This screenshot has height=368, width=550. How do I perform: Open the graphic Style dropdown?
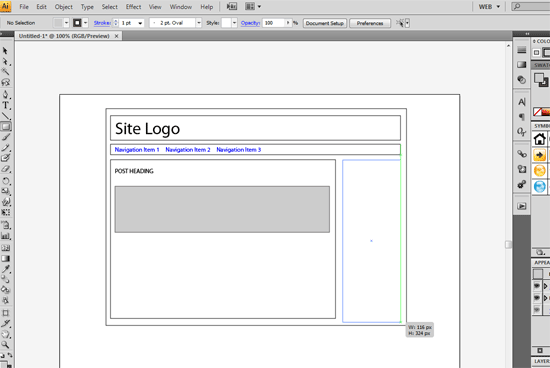(x=234, y=23)
